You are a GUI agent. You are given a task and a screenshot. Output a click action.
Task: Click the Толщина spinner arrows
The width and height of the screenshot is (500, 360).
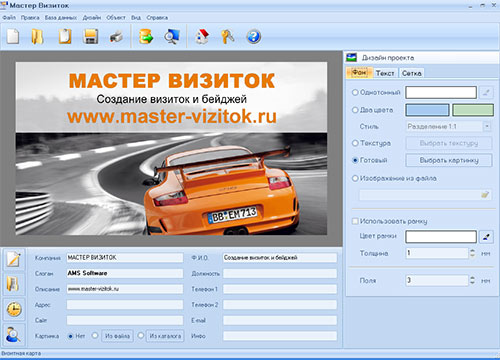472,253
